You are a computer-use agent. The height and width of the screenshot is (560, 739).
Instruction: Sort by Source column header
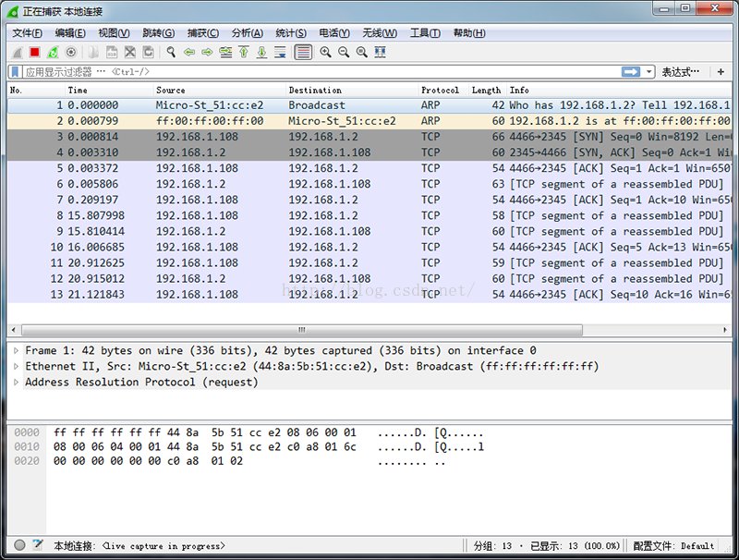coord(220,90)
